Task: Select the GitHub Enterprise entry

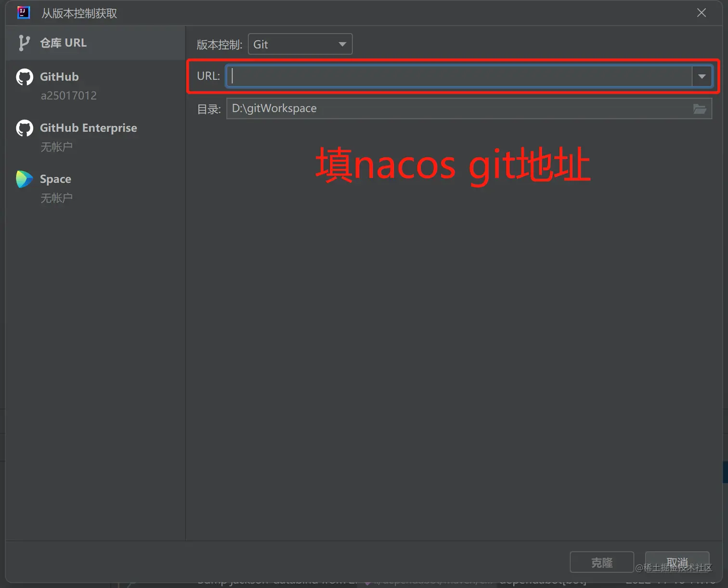Action: [95, 137]
